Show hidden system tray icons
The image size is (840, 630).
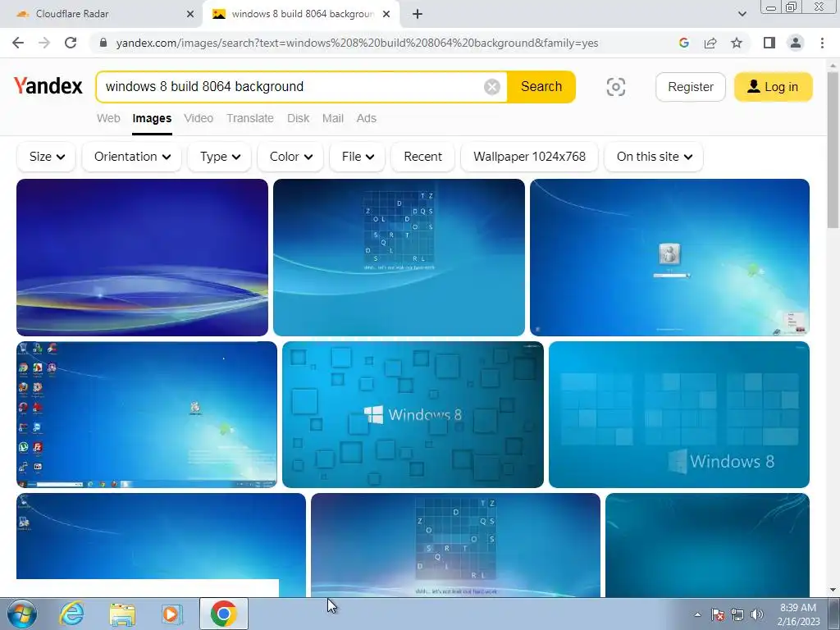(x=697, y=614)
